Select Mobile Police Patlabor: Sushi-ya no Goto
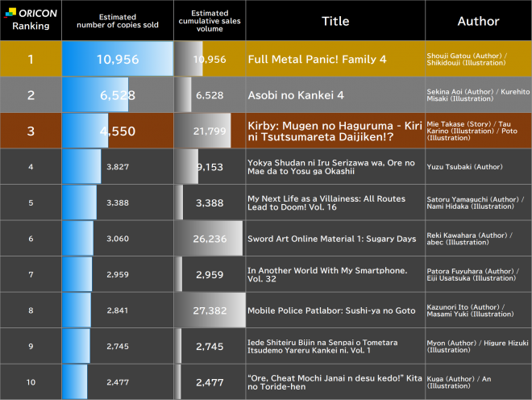Viewport: 532px width, 400px height. click(x=331, y=310)
